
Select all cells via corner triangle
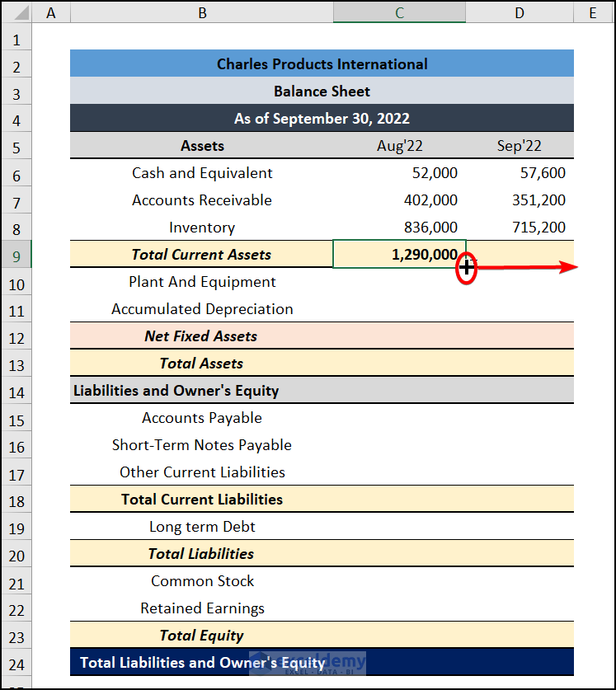point(16,12)
